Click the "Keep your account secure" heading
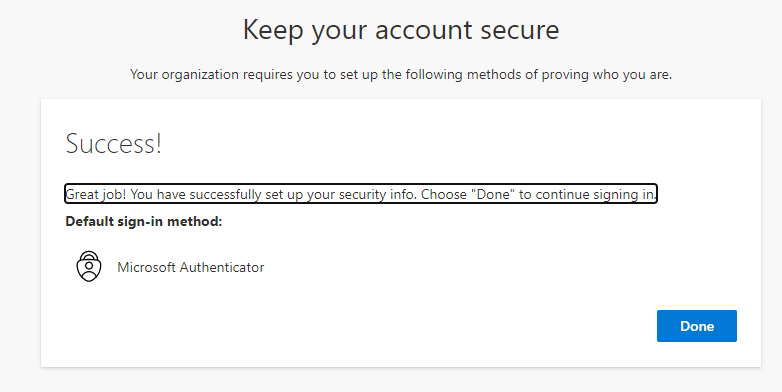The width and height of the screenshot is (782, 392). 401,30
